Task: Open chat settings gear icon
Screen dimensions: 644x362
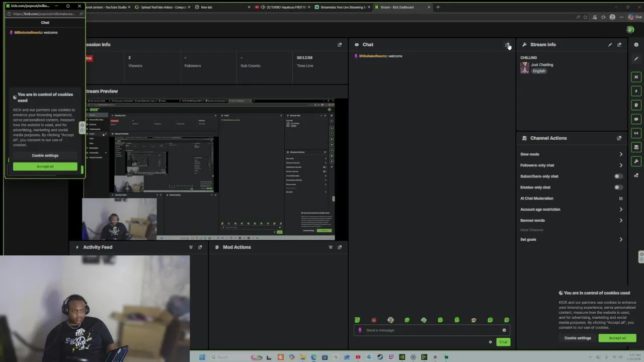Action: coord(490,342)
